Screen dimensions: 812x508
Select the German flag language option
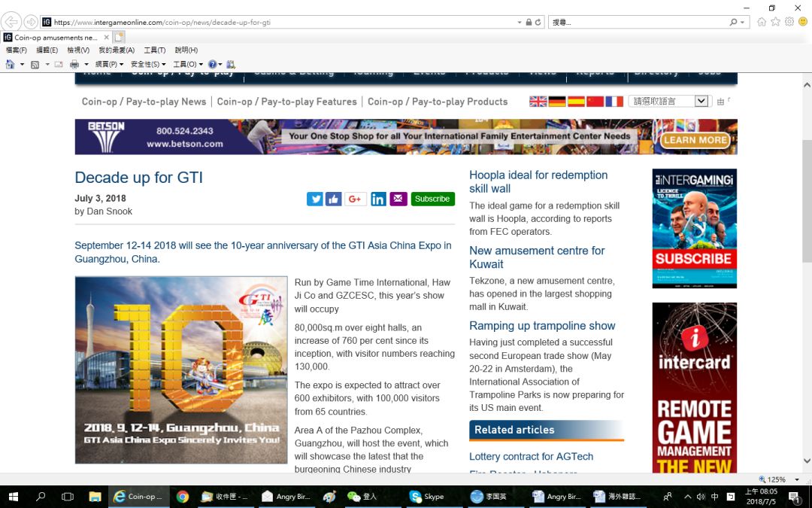[557, 102]
